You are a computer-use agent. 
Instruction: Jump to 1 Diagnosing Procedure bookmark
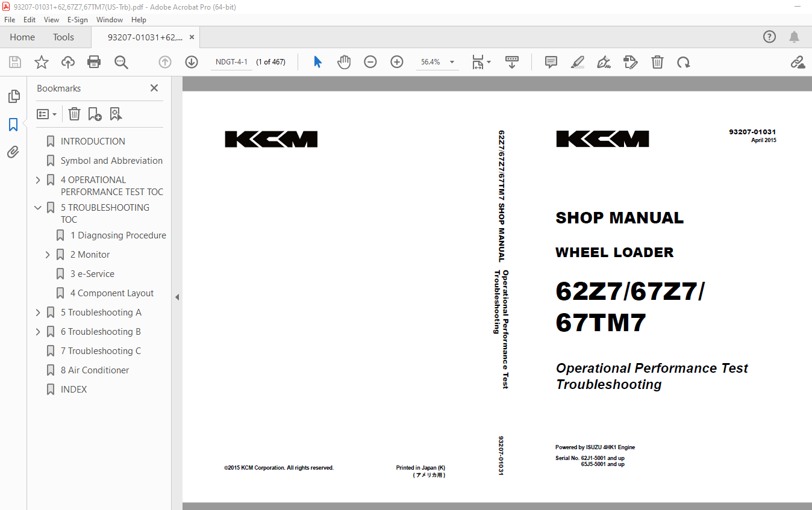(118, 235)
